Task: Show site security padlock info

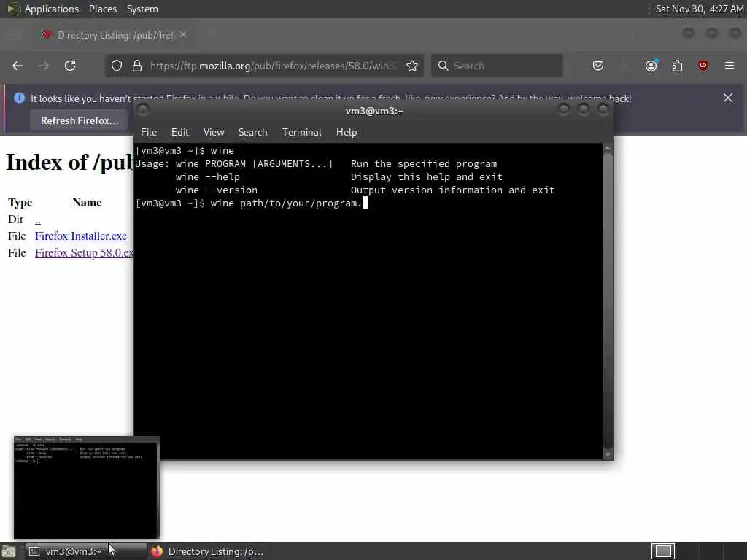Action: (137, 66)
